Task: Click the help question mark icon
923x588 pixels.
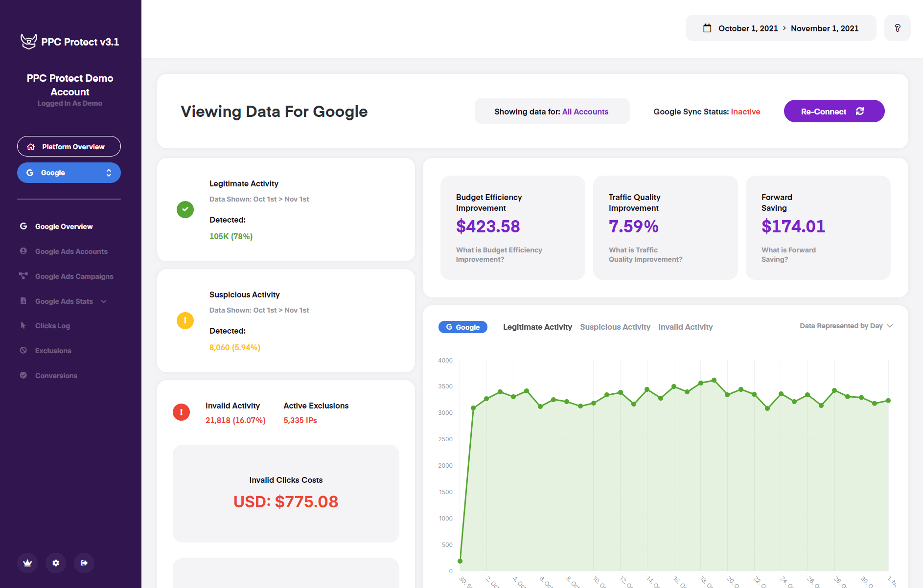Action: 898,28
